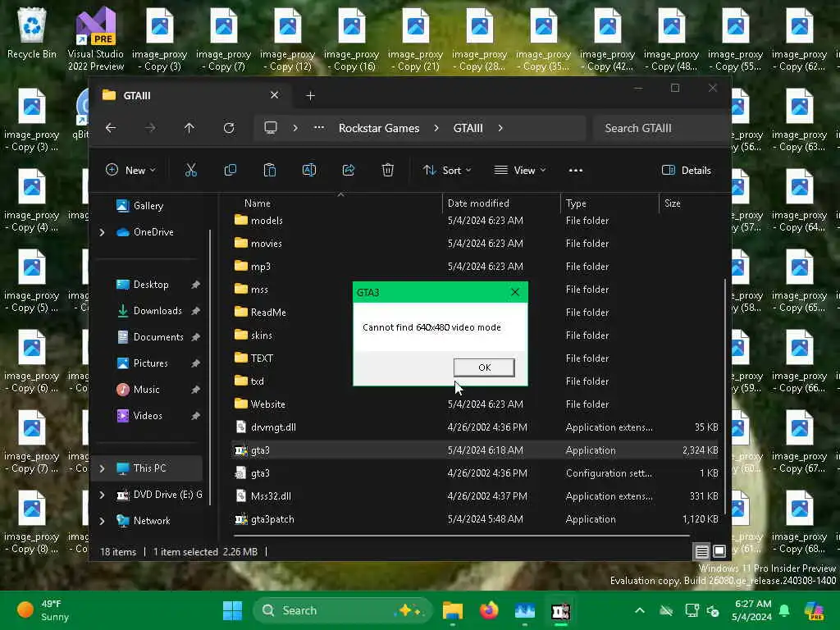Click the horizontal scrollbar in the file list
The height and width of the screenshot is (630, 840).
click(461, 535)
